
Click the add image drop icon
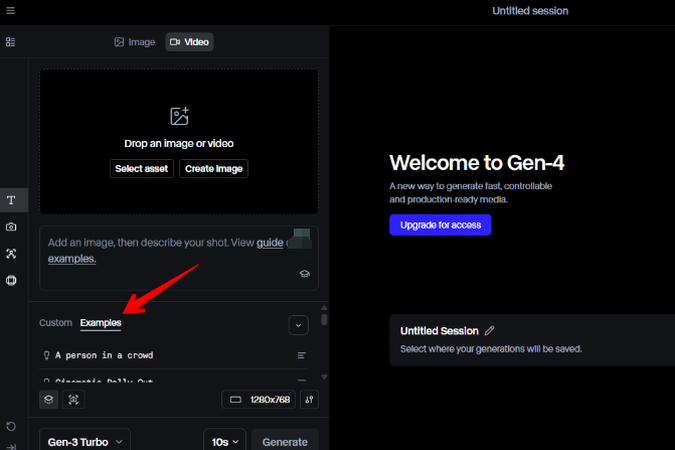[179, 116]
